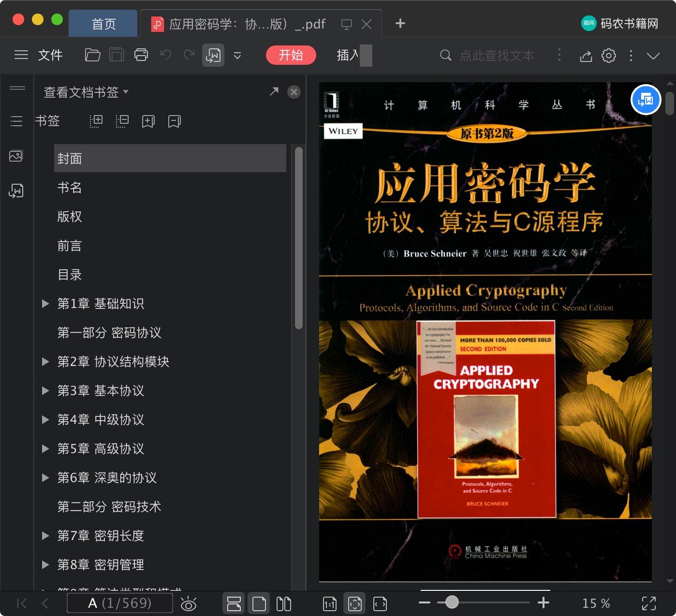Expand 第5章 高级协议 bookmark
The image size is (676, 616).
45,449
